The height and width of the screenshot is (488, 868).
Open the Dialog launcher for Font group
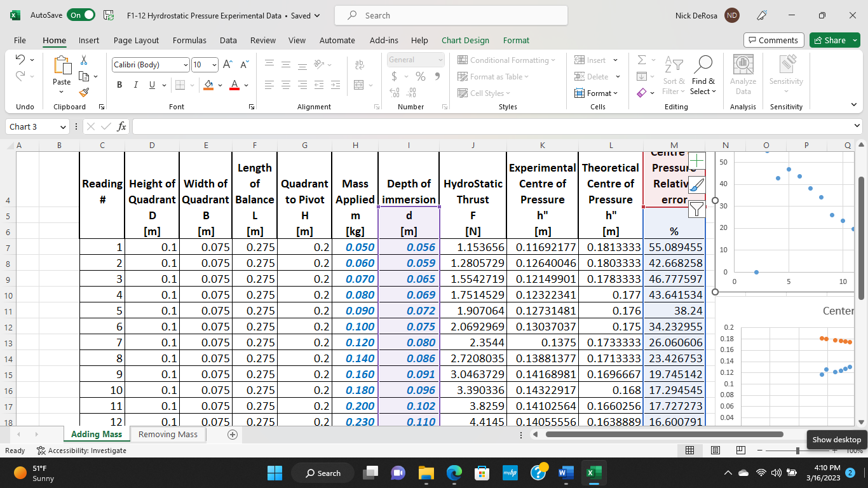pos(251,107)
